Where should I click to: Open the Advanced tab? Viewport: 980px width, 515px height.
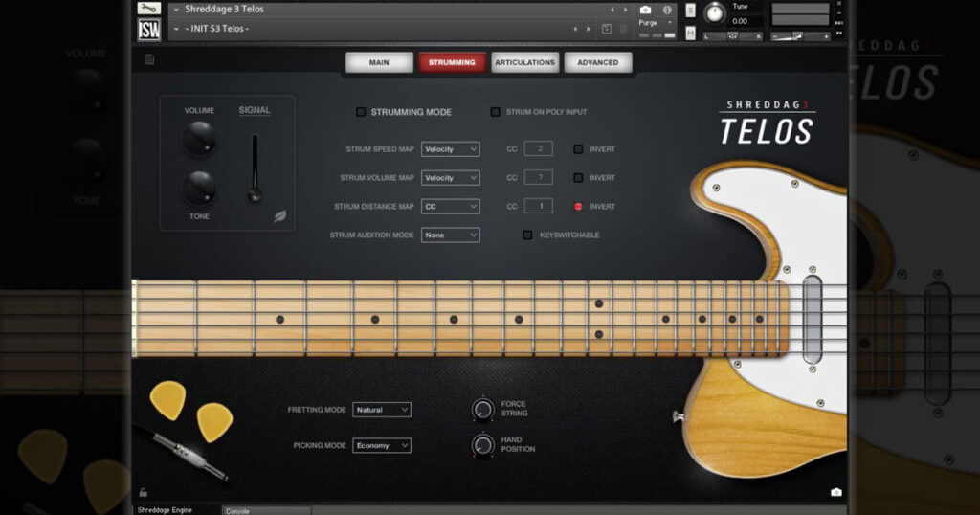597,63
